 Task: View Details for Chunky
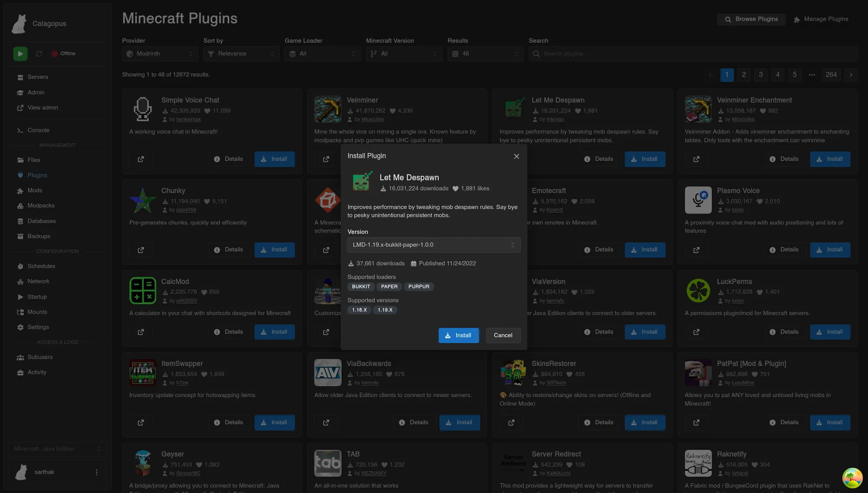229,250
